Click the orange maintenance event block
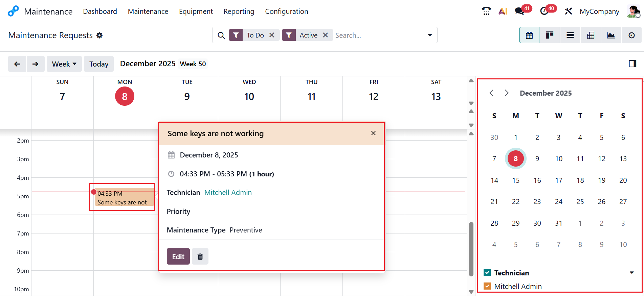 (124, 198)
